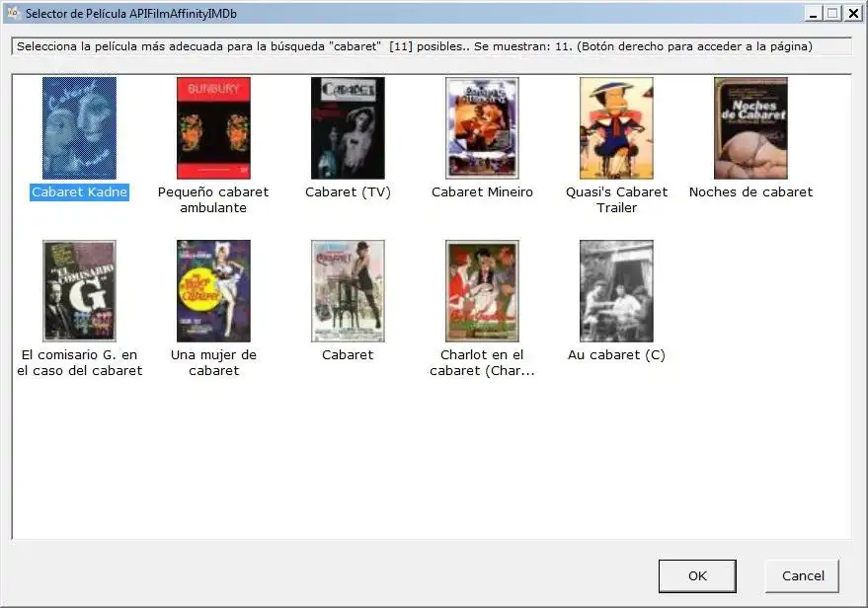Click the plain 'Cabaret' title label
Viewport: 868px width, 608px height.
point(348,354)
